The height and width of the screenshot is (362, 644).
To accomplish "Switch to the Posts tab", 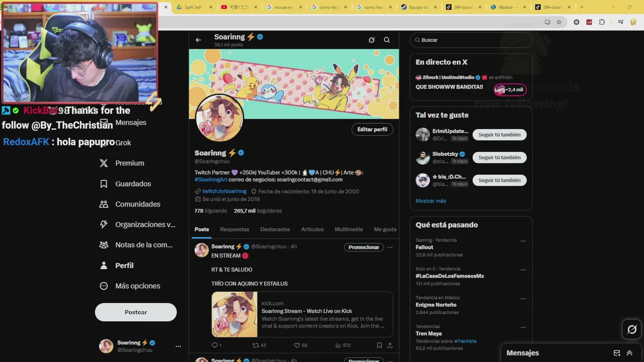I will pos(202,229).
